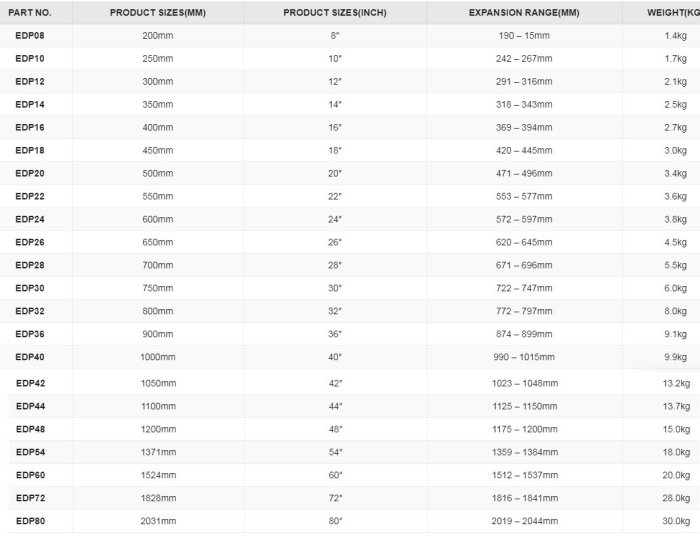The width and height of the screenshot is (700, 536).
Task: Click the 1816 – 1841mm expansion range
Action: click(524, 498)
